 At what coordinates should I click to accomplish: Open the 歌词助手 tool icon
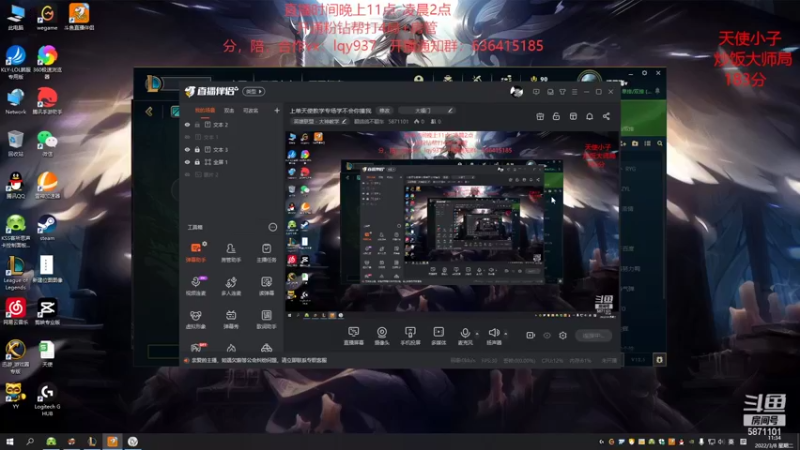pyautogui.click(x=266, y=319)
